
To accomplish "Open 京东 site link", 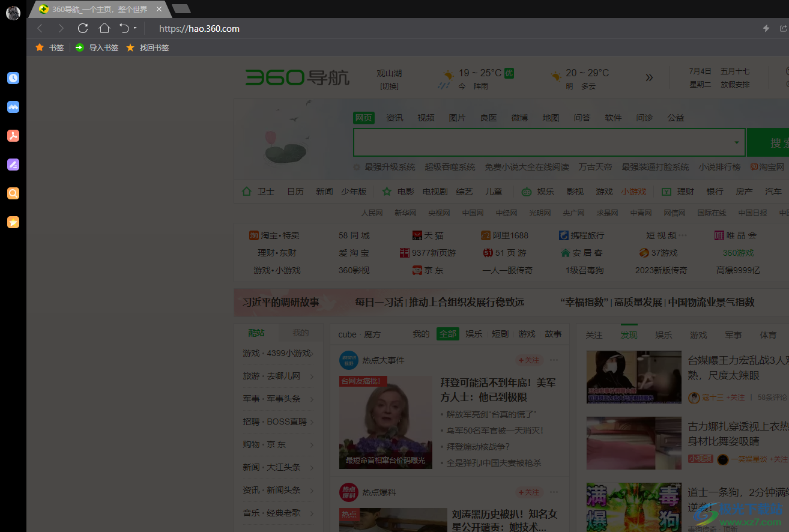I will click(428, 270).
